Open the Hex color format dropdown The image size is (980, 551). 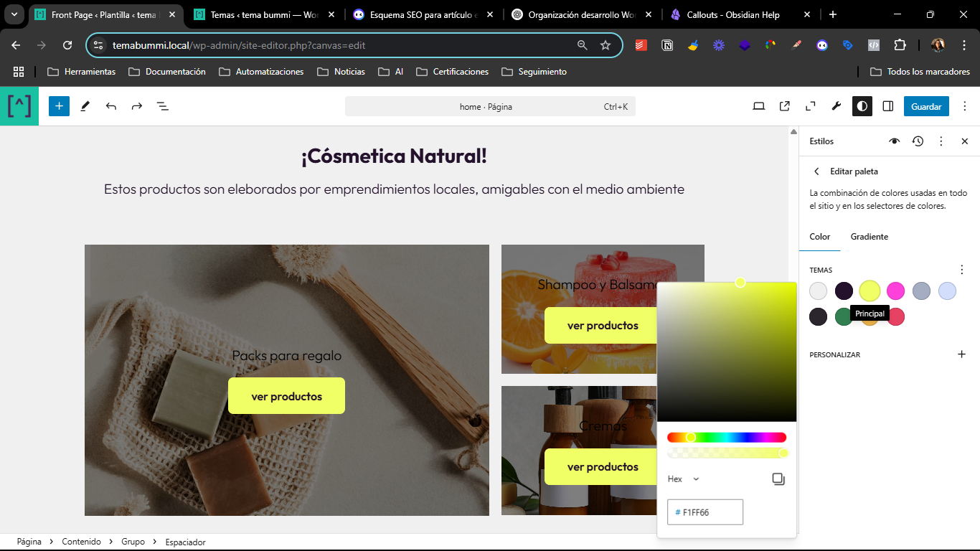click(x=683, y=479)
